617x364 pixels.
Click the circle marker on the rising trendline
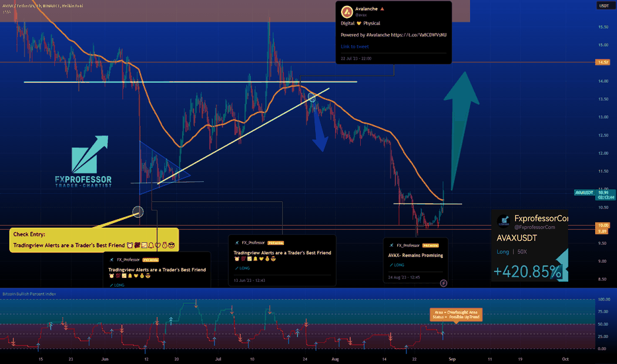click(x=312, y=97)
